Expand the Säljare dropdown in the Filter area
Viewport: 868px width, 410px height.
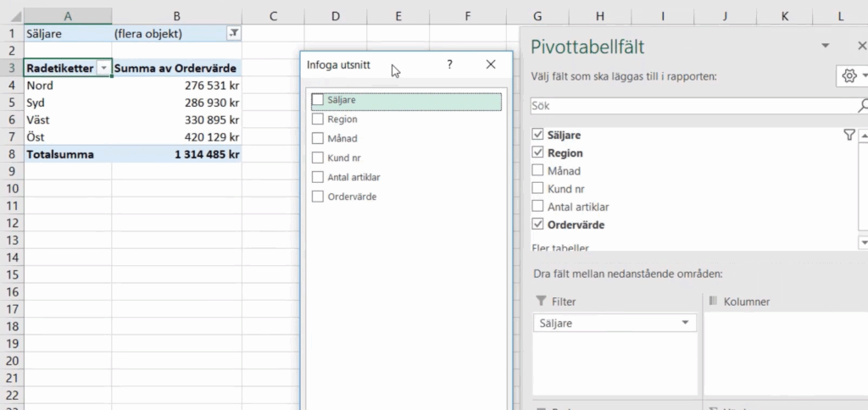[685, 324]
